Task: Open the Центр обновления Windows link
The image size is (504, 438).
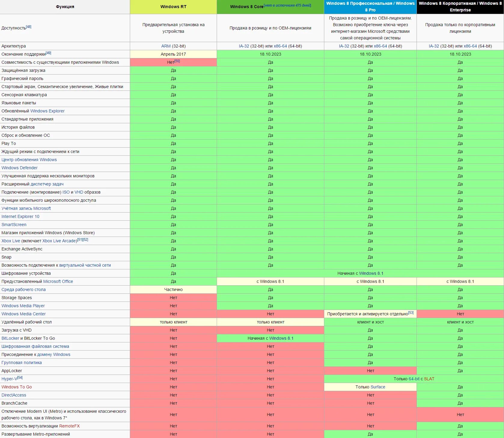Action: point(29,160)
